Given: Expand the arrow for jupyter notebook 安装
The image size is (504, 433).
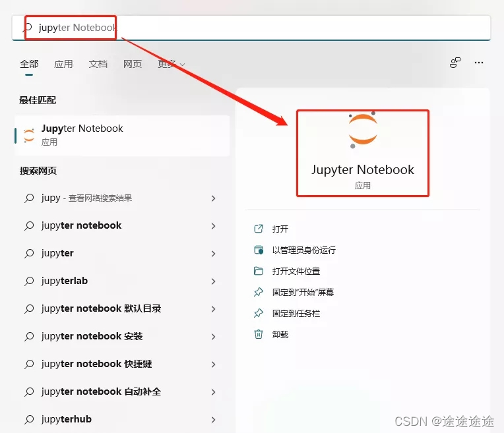Looking at the screenshot, I should (214, 337).
